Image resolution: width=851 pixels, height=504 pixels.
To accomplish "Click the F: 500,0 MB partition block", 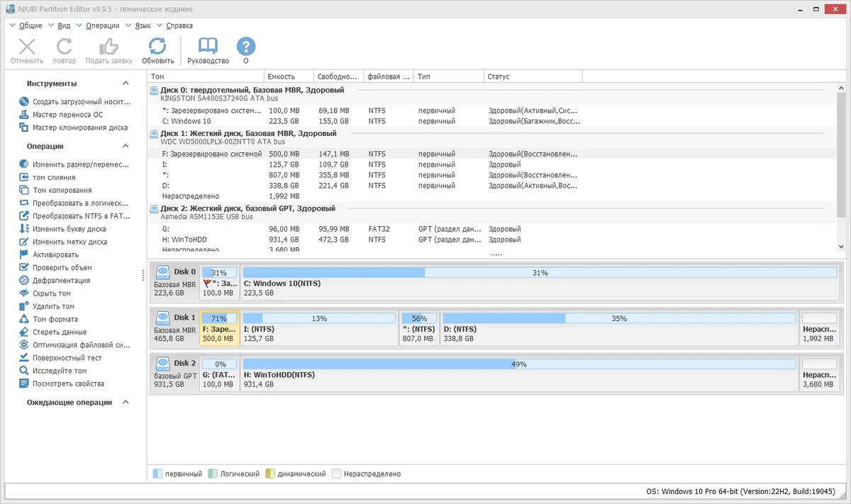I will pos(219,328).
